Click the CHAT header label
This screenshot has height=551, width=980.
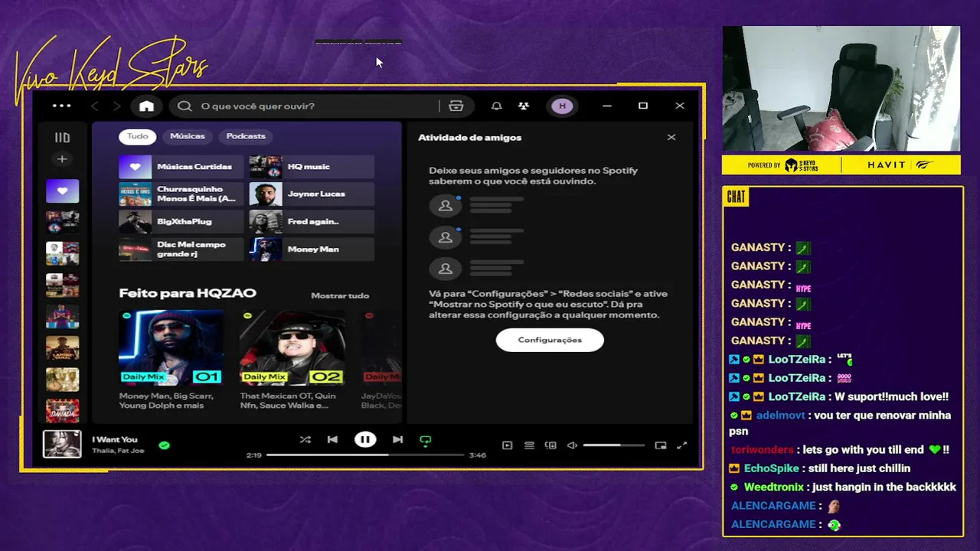[736, 197]
